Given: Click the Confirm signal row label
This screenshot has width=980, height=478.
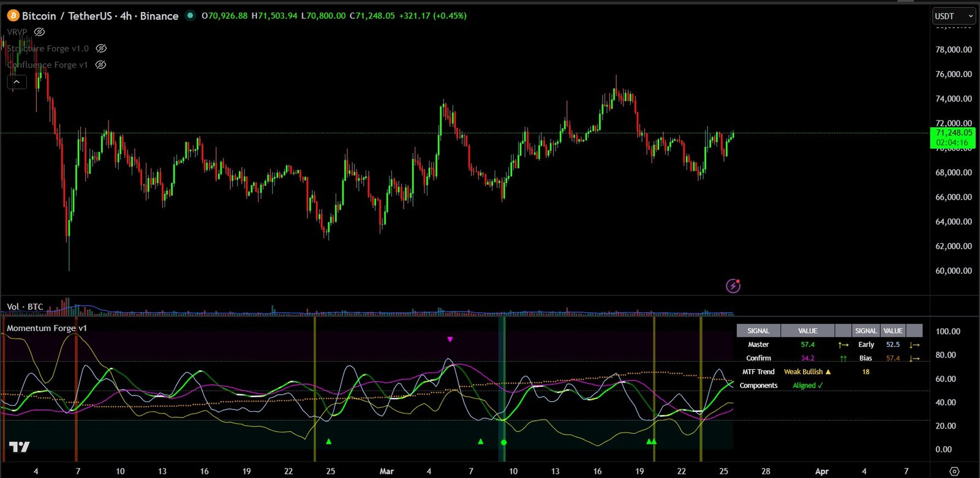Looking at the screenshot, I should tap(758, 358).
